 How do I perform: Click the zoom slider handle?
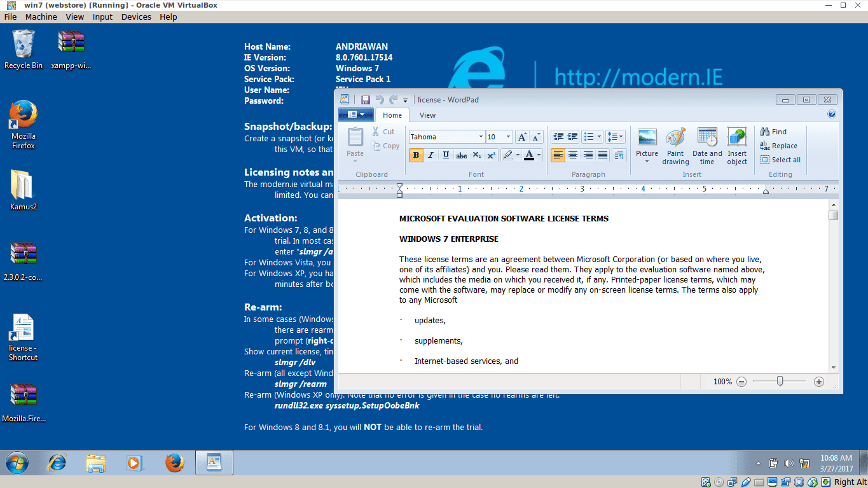coord(780,381)
